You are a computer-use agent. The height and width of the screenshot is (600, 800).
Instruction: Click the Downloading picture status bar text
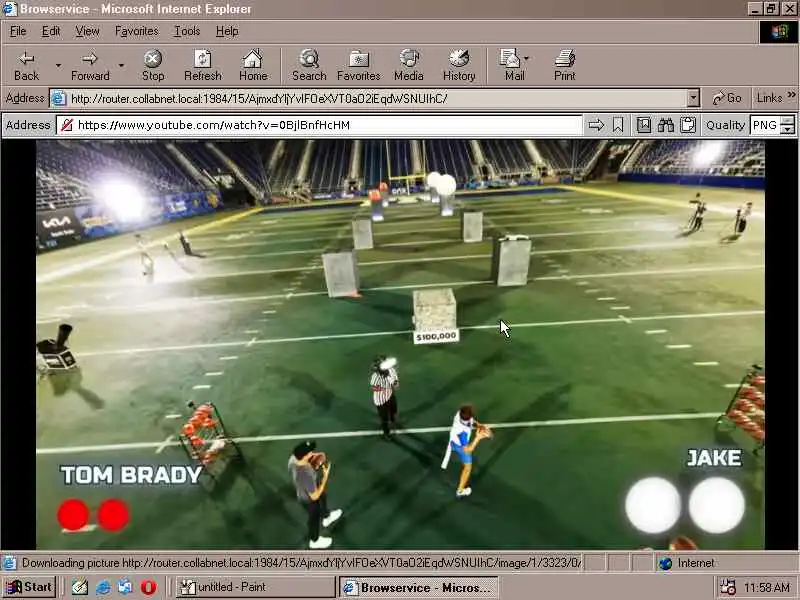click(x=302, y=563)
